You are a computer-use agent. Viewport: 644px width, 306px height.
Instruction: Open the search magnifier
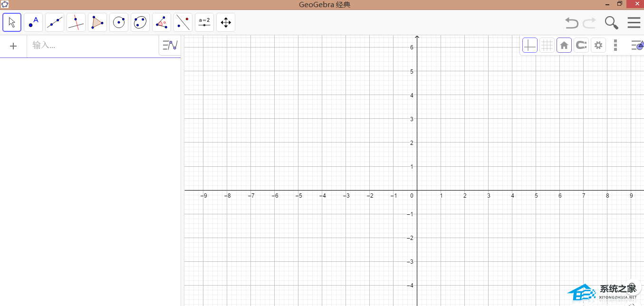coord(611,22)
